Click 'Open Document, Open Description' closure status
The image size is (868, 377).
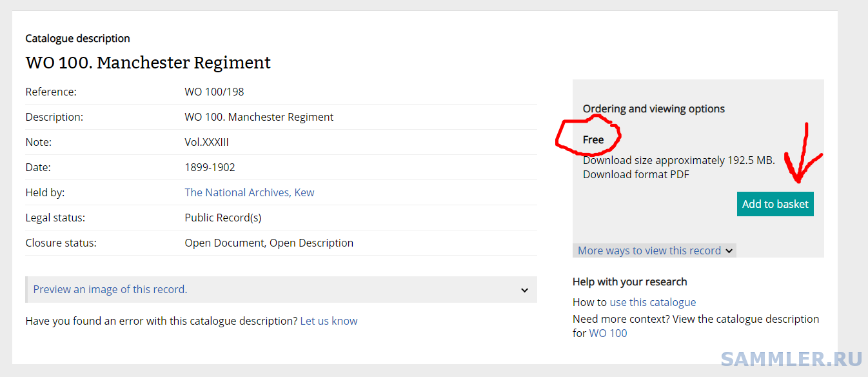(x=269, y=243)
